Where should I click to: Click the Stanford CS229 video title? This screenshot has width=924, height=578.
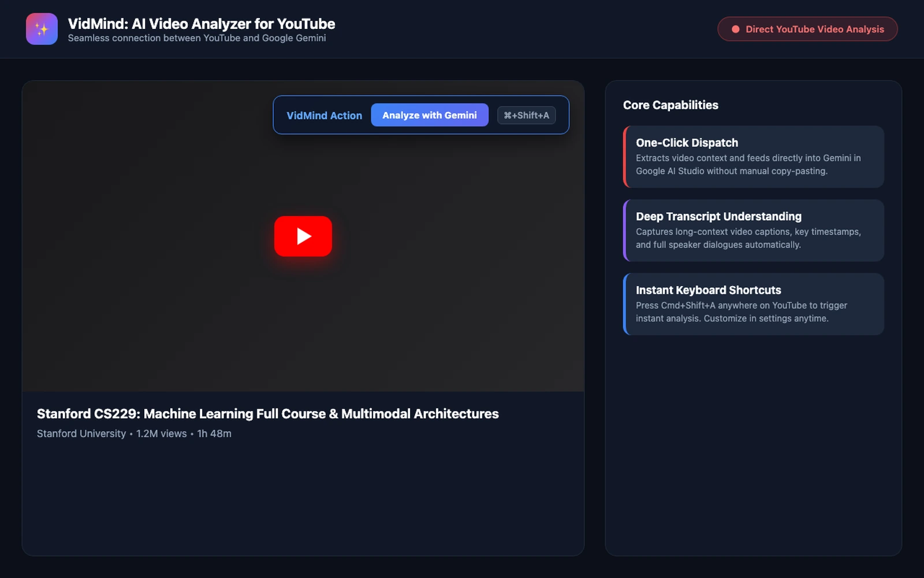tap(268, 414)
